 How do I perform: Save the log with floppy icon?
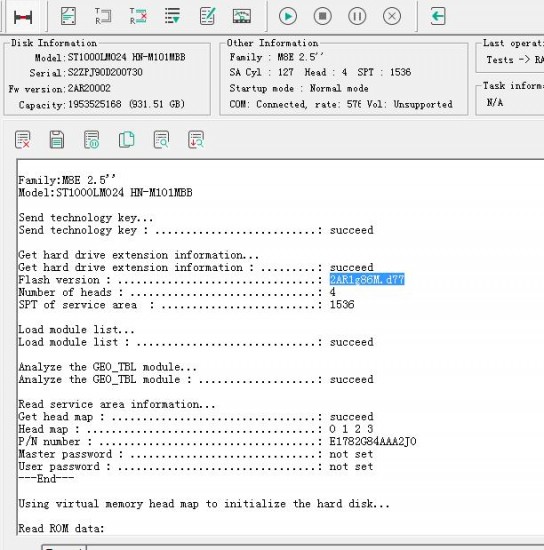[57, 140]
